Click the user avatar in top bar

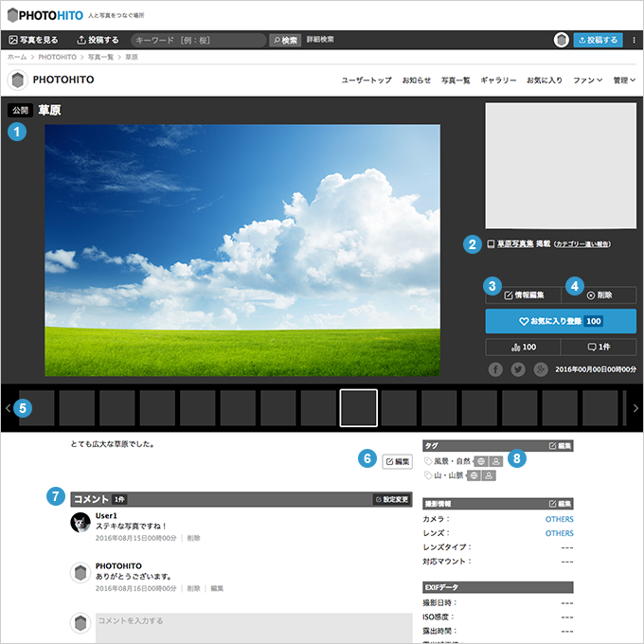(x=562, y=40)
